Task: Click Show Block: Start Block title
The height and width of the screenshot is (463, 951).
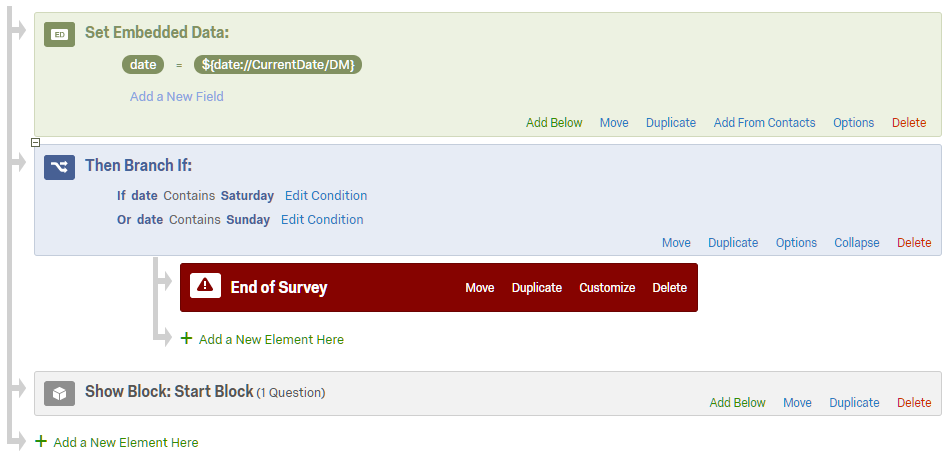Action: click(x=169, y=391)
